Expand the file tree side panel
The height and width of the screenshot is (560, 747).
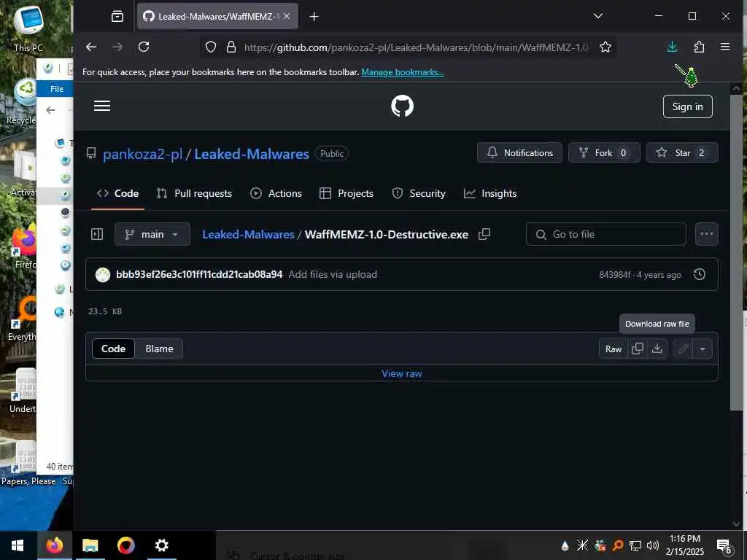click(x=97, y=234)
